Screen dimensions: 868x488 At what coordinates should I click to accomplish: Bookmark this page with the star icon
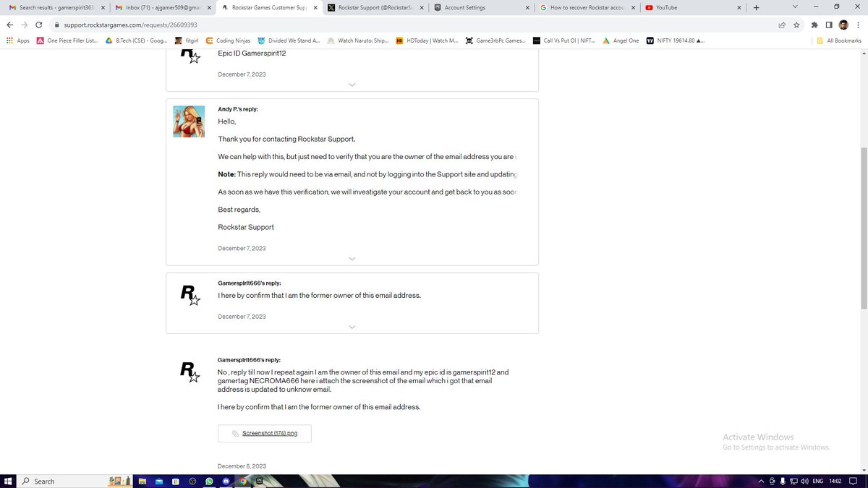click(796, 24)
